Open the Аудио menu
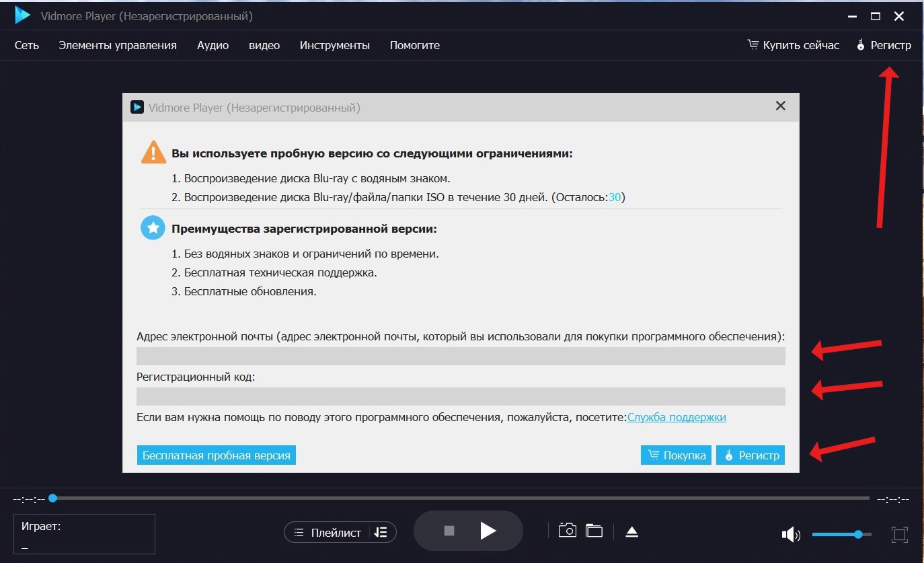This screenshot has height=563, width=924. click(x=213, y=45)
